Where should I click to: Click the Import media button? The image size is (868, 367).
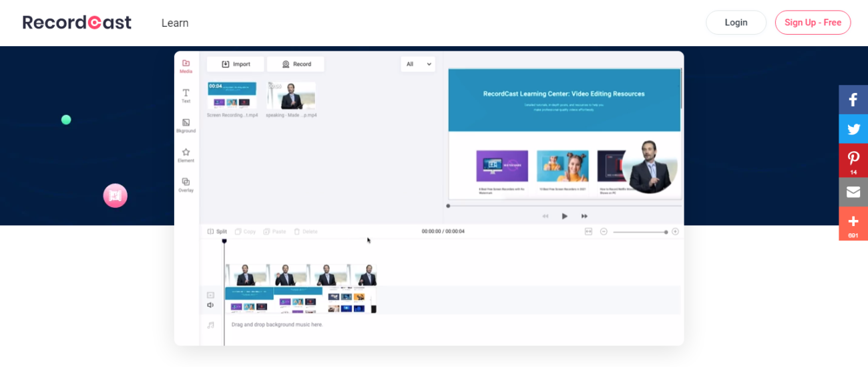point(235,64)
